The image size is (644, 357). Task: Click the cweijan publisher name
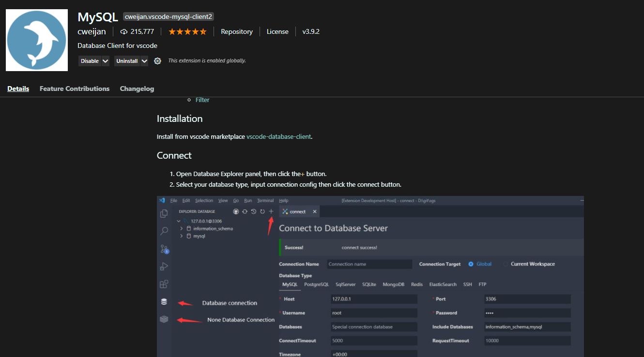(x=92, y=31)
